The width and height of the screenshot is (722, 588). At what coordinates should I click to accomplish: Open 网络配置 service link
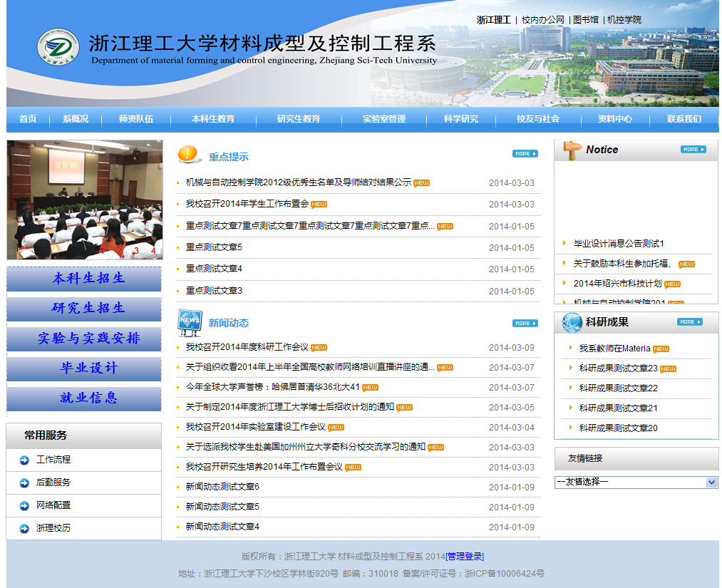53,505
